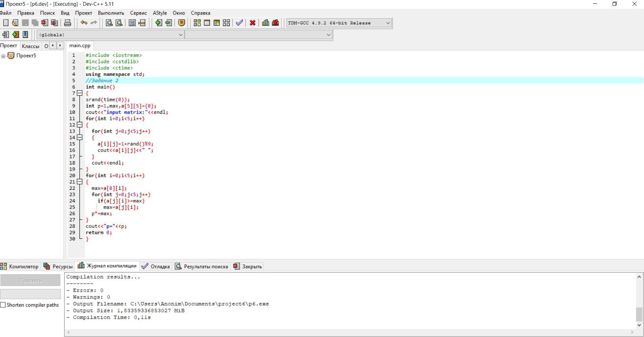Click the New file icon
The image size is (644, 337).
pos(6,23)
